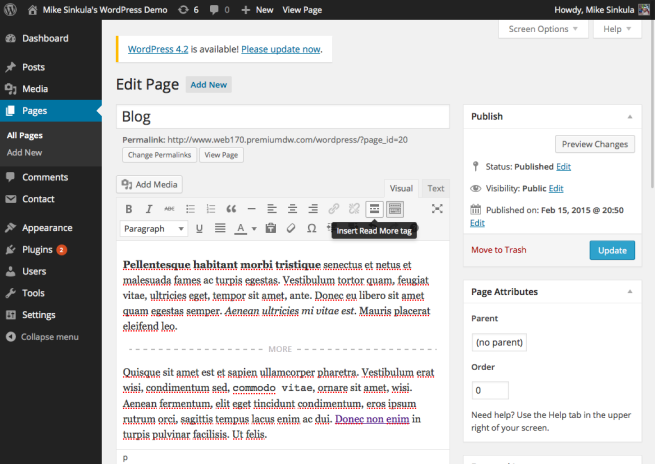Open distraction-free writing mode
This screenshot has width=655, height=464.
(x=437, y=208)
